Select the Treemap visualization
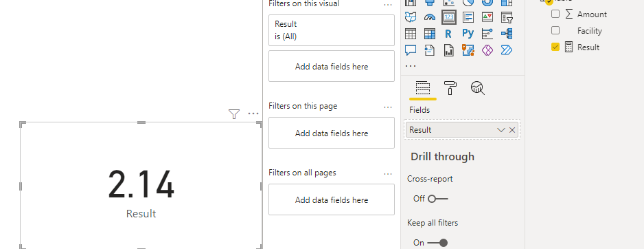The image size is (644, 249). (x=507, y=3)
